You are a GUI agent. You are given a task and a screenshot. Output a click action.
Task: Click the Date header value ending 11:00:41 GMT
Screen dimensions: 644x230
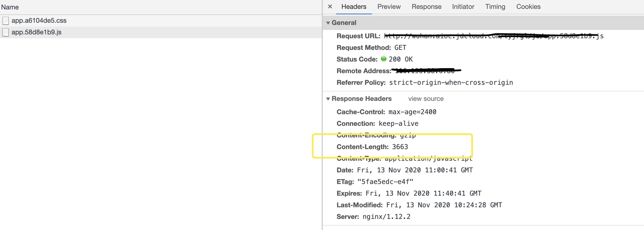tap(415, 170)
